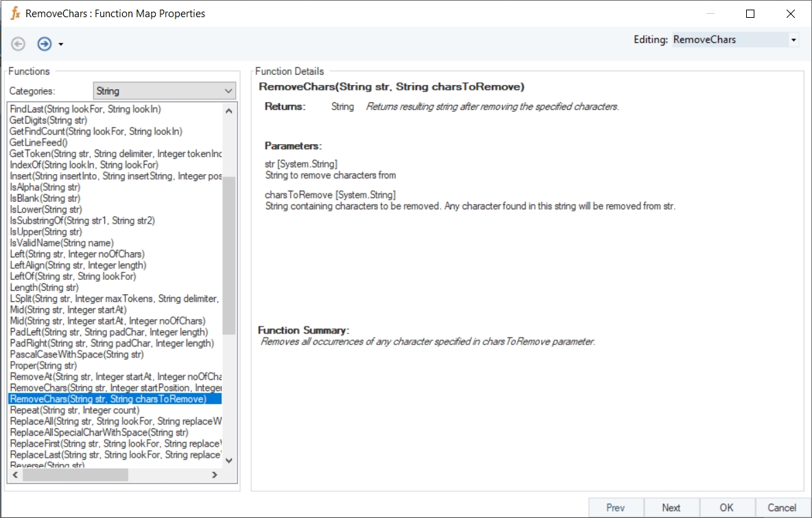Click the fx function icon in title bar
Viewport: 812px width, 518px height.
click(15, 13)
